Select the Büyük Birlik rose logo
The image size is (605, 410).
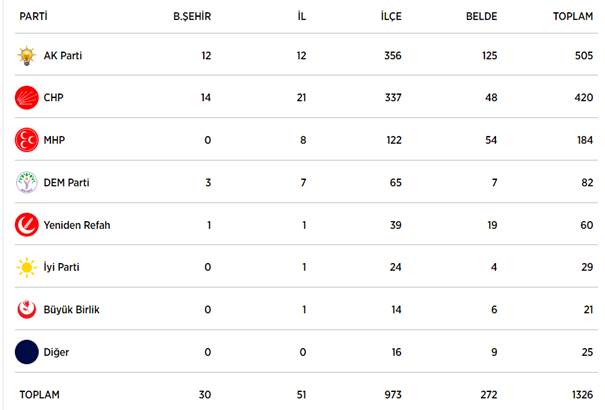point(27,309)
